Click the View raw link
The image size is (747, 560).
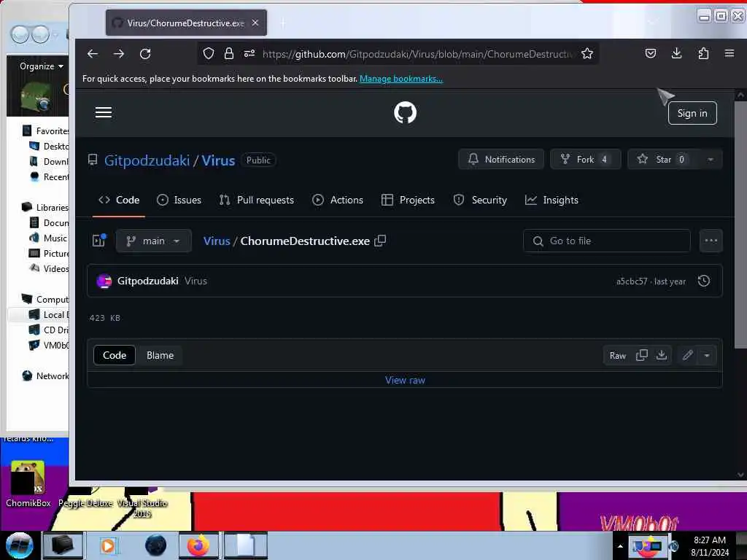[405, 380]
